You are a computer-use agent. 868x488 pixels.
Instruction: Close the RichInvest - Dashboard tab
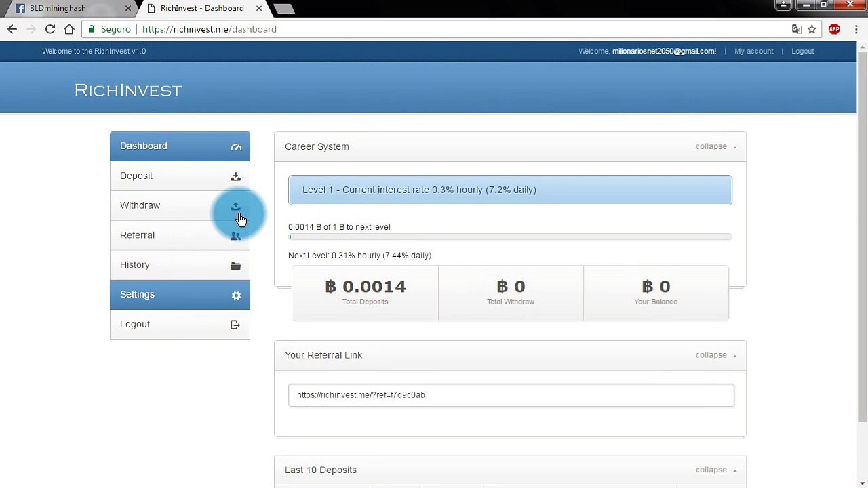[x=259, y=9]
